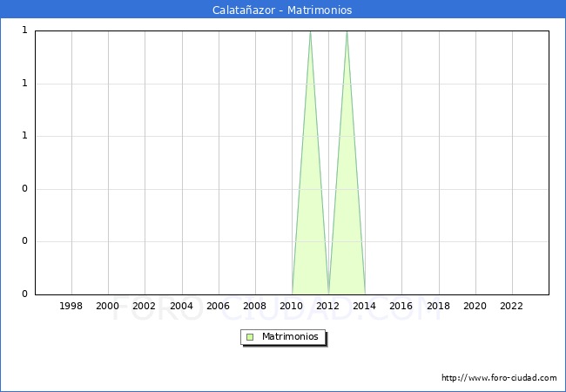This screenshot has height=392, width=566.
Task: Pick the 2020 x-axis label
Action: click(x=475, y=307)
